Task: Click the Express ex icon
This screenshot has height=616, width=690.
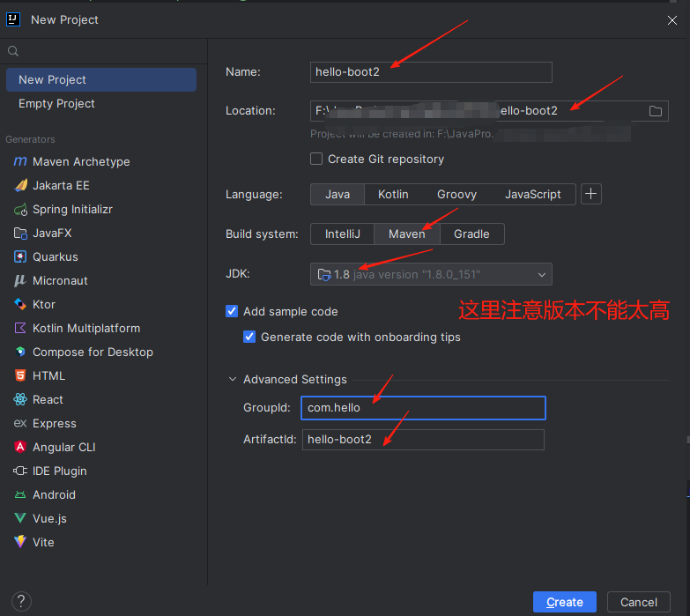Action: [x=20, y=423]
